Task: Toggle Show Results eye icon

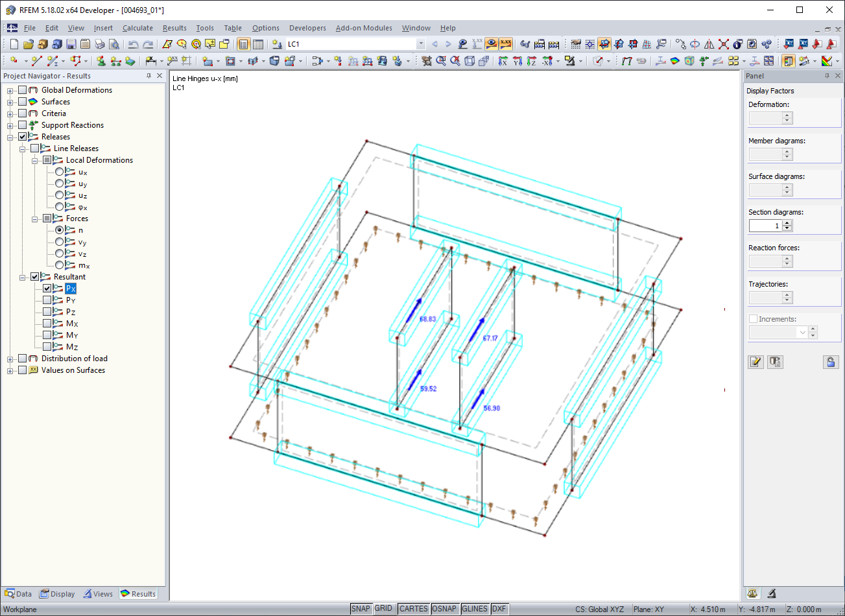Action: [491, 44]
